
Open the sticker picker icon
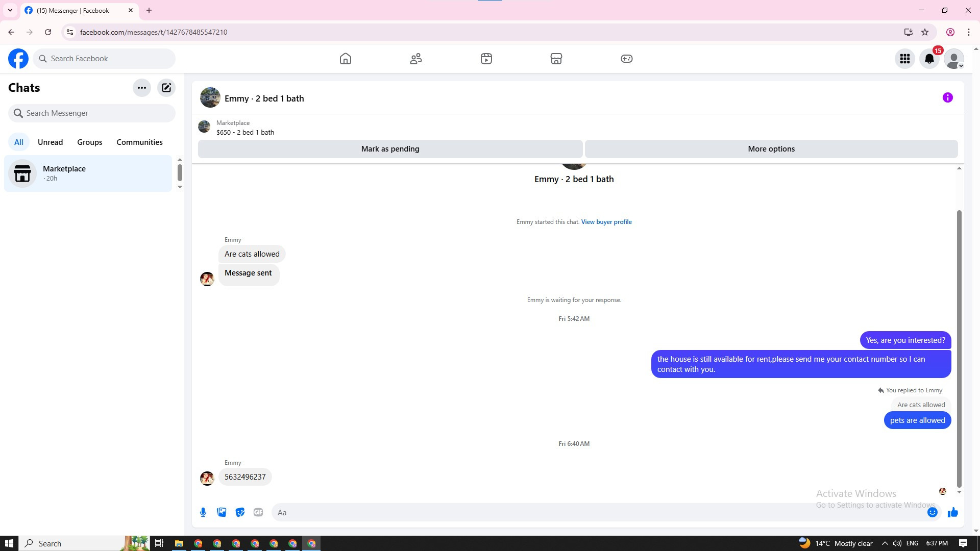[240, 512]
